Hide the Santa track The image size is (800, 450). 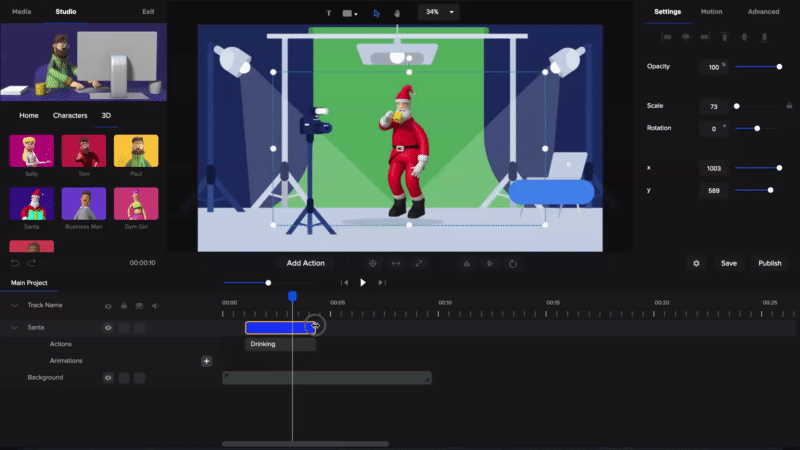108,328
